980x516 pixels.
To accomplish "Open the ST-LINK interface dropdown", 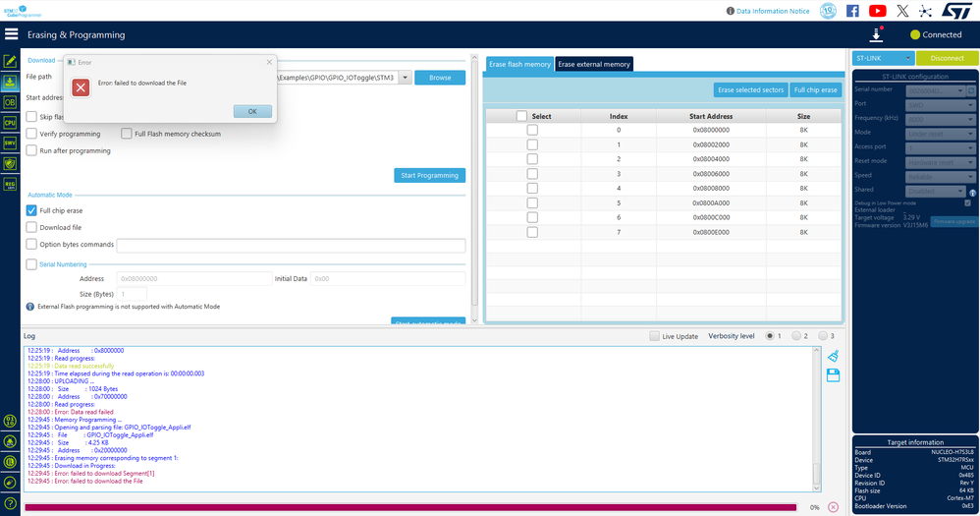I will coord(883,58).
